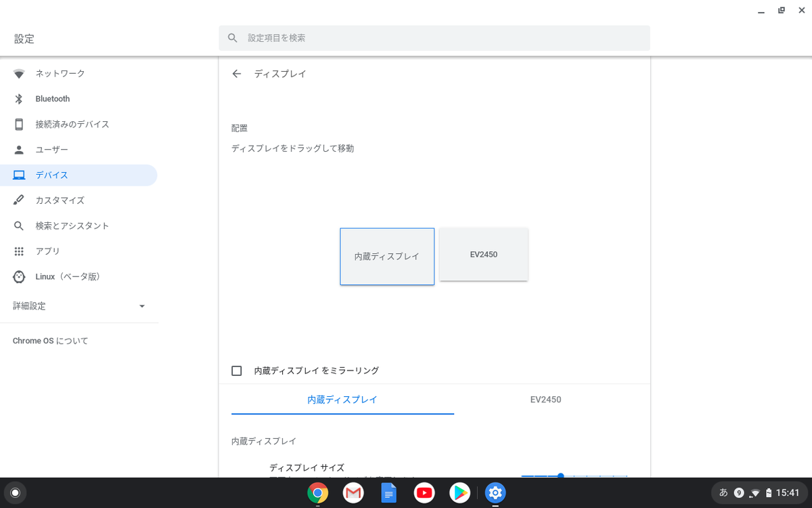Click the Settings gear icon on shelf
This screenshot has width=812, height=508.
click(x=495, y=492)
